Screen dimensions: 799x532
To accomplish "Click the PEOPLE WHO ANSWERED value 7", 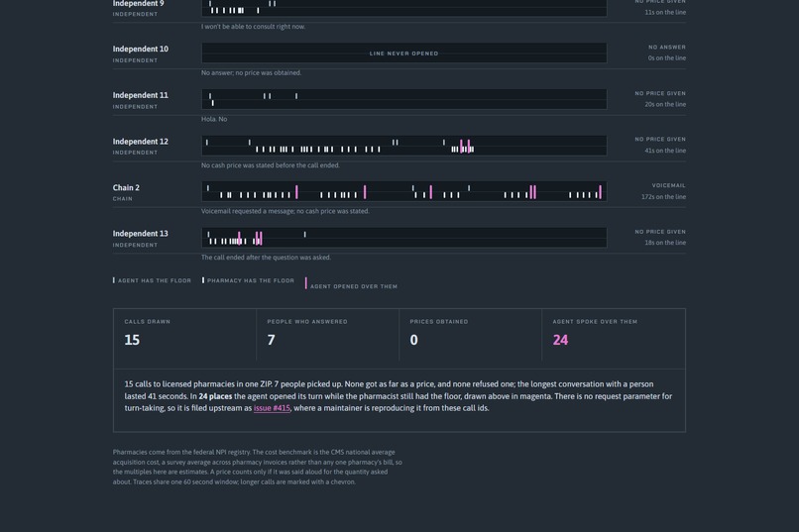I will 271,340.
